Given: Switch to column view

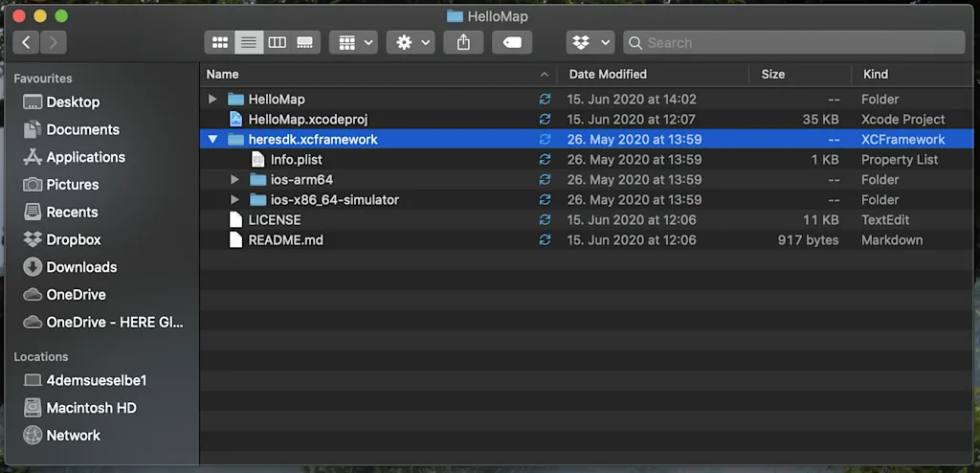Looking at the screenshot, I should (x=277, y=42).
